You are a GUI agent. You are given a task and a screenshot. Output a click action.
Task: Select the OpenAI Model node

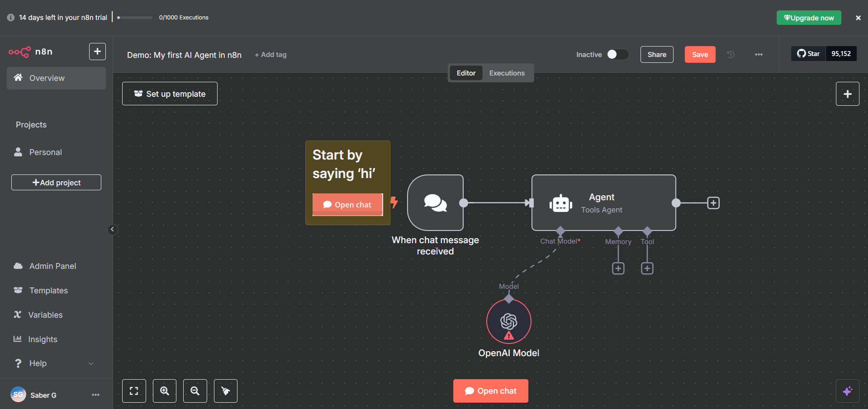[x=509, y=321]
